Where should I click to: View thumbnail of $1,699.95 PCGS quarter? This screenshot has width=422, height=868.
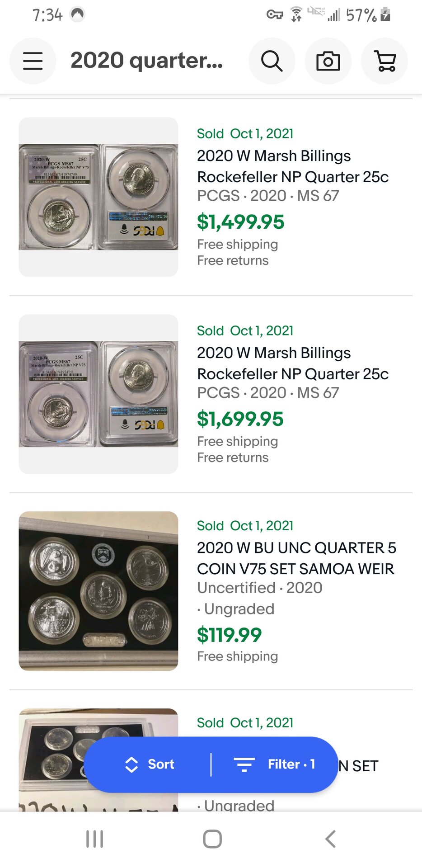pyautogui.click(x=98, y=394)
